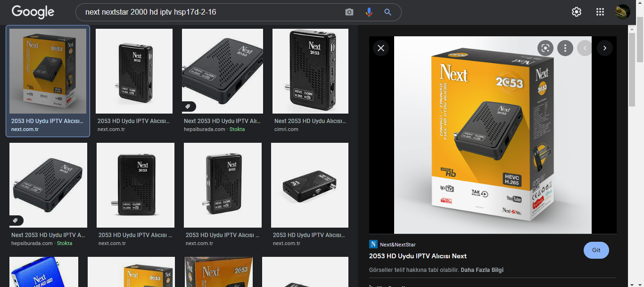
Task: Start voice search with microphone icon
Action: tap(369, 12)
